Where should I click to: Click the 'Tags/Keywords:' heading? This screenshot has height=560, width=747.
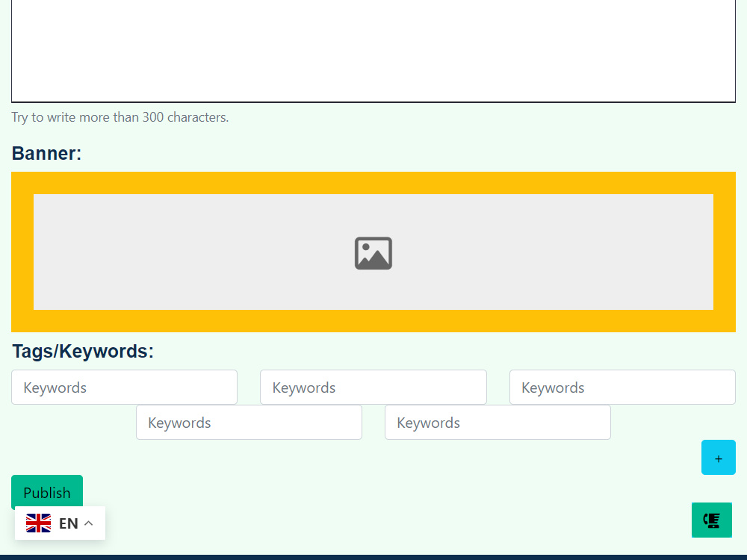point(83,351)
